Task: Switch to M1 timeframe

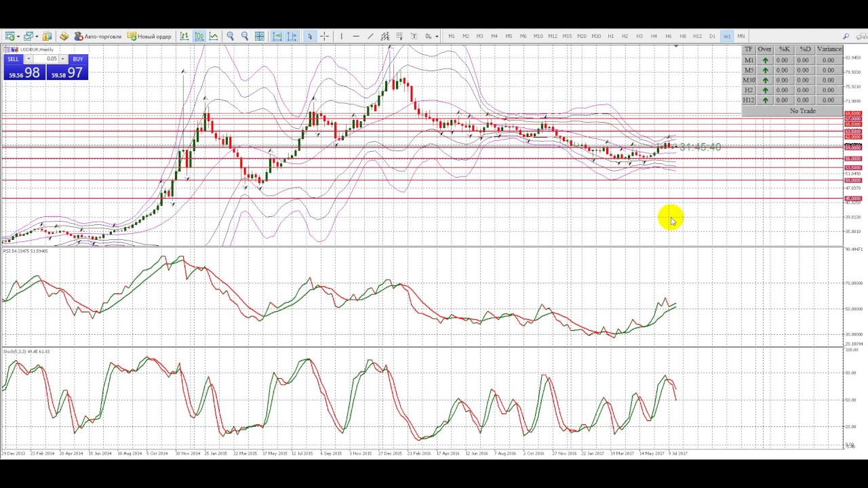Action: 451,36
